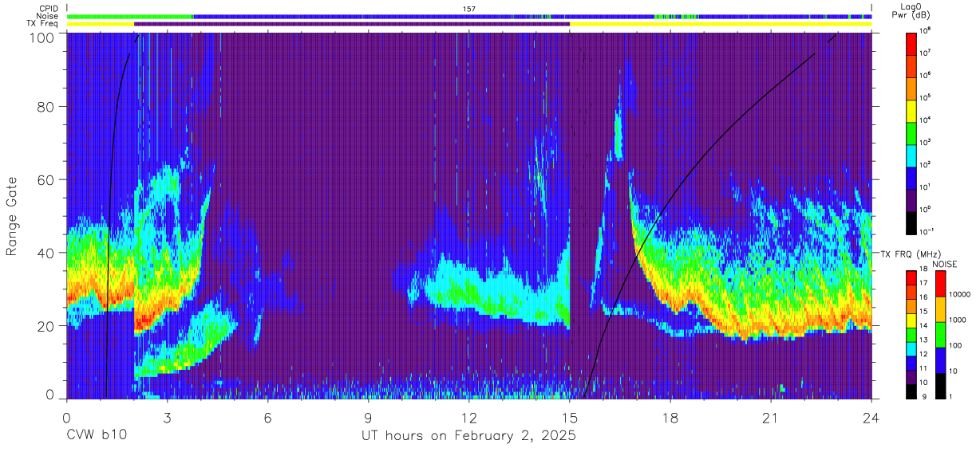The image size is (980, 452).
Task: Click the 10^-1 power scale label
Action: tap(926, 231)
